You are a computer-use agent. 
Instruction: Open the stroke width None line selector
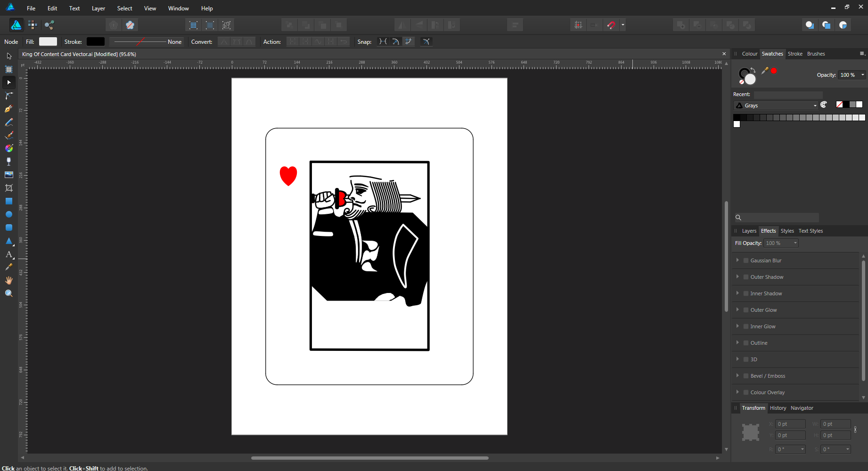[x=148, y=42]
